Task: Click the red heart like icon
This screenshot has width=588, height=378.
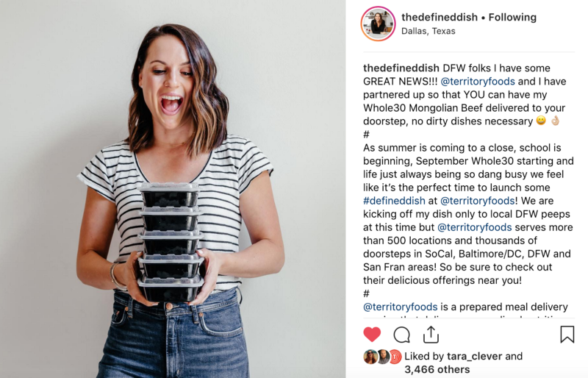Action: (x=372, y=334)
